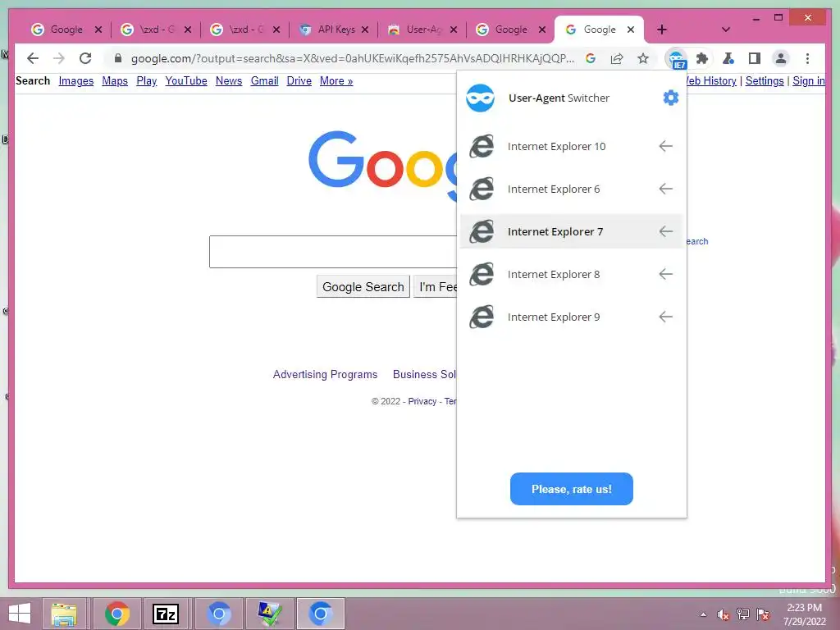Screen dimensions: 840x630
Task: Open Images link in Google bar
Action: 76,81
